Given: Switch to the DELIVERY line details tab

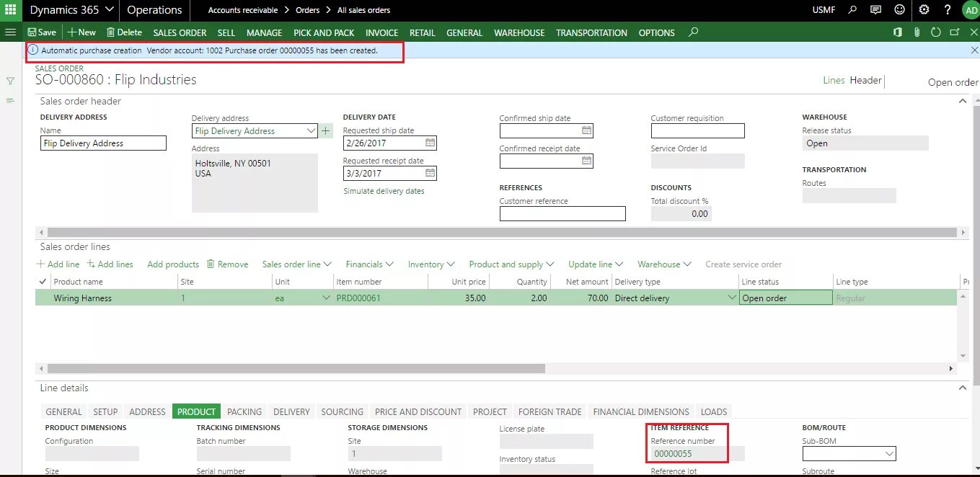Looking at the screenshot, I should coord(291,411).
